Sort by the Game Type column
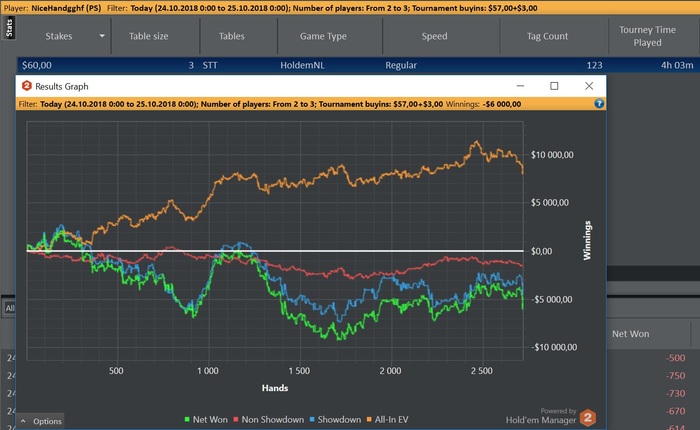Screen dimensions: 700x430 (323, 36)
